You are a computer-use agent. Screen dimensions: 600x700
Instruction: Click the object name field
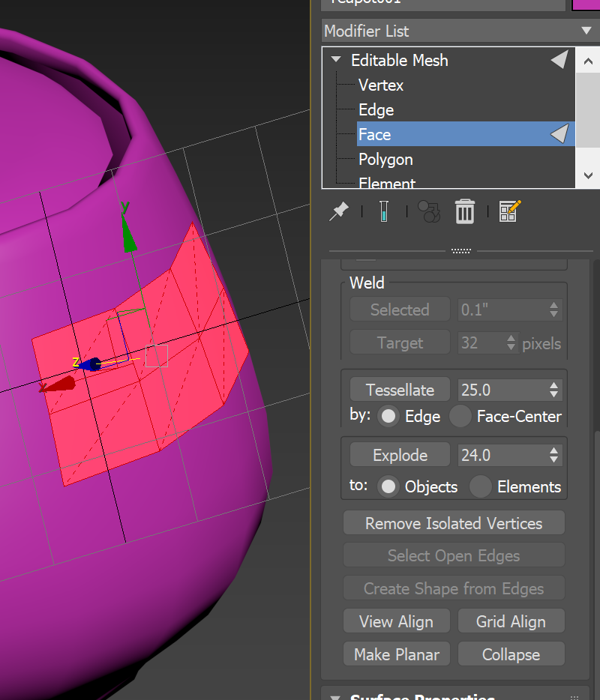click(x=443, y=4)
